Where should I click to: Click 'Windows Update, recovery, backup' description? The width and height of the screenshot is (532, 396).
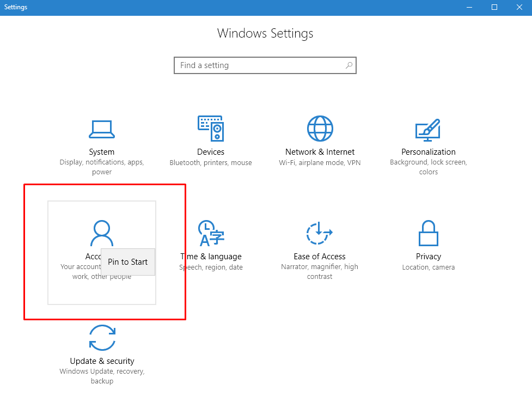click(102, 376)
